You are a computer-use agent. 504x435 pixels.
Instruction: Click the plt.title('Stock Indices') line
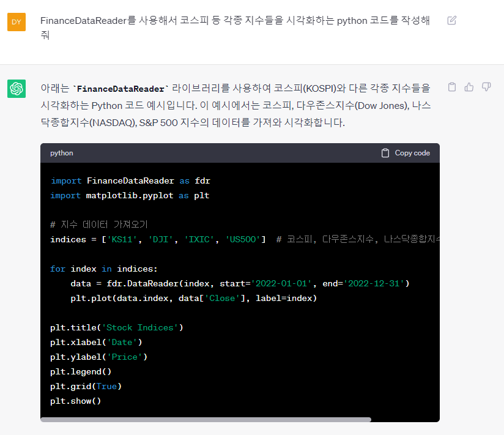[x=117, y=327]
